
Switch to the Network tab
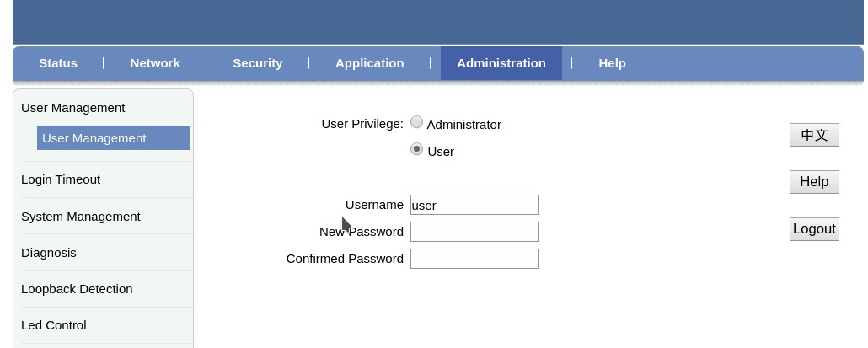point(155,63)
